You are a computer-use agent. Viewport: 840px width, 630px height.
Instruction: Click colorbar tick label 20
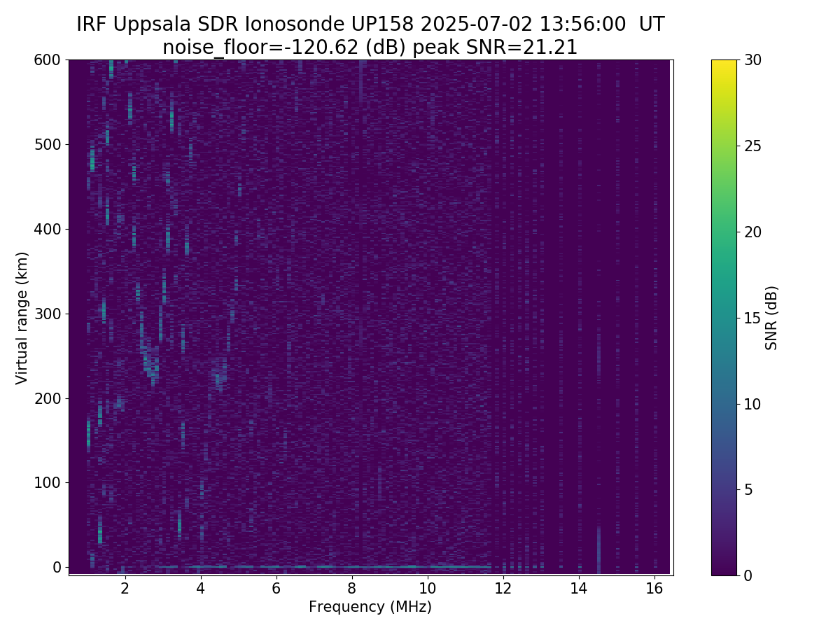(752, 232)
